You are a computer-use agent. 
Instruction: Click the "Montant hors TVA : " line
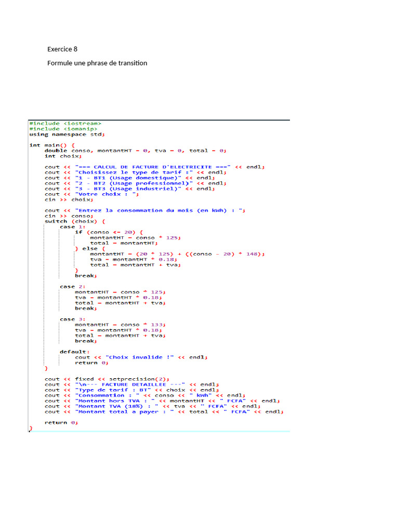(x=163, y=401)
